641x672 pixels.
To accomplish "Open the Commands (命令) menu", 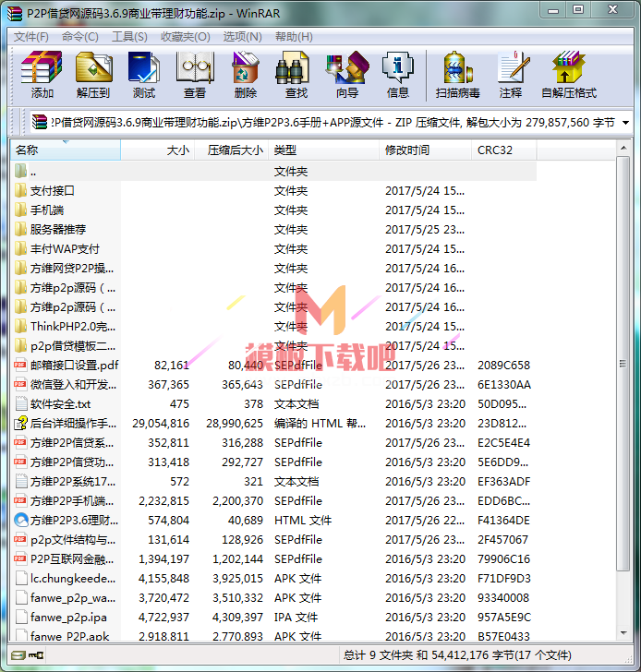I will point(80,37).
